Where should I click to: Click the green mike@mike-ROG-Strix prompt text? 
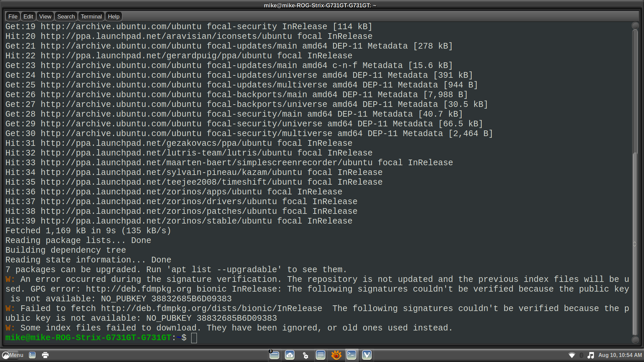pos(88,338)
